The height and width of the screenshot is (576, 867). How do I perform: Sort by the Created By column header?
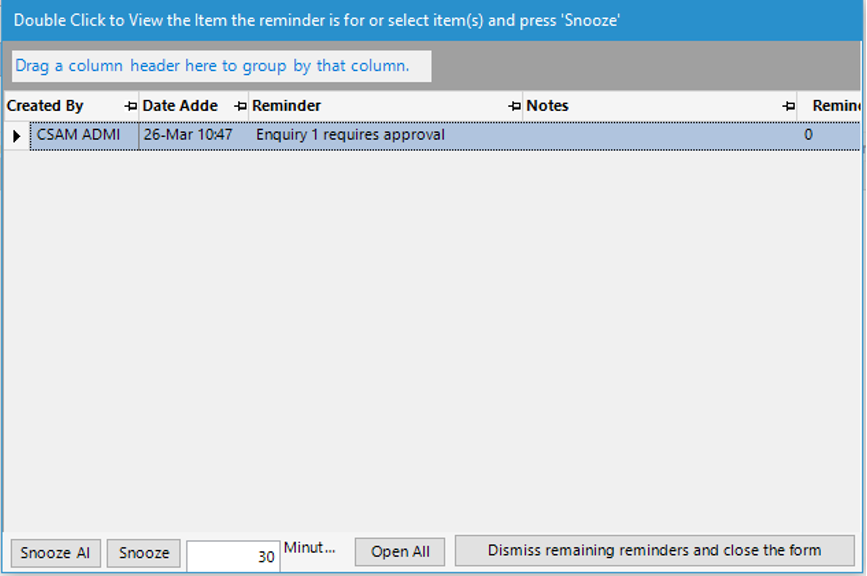pos(60,106)
